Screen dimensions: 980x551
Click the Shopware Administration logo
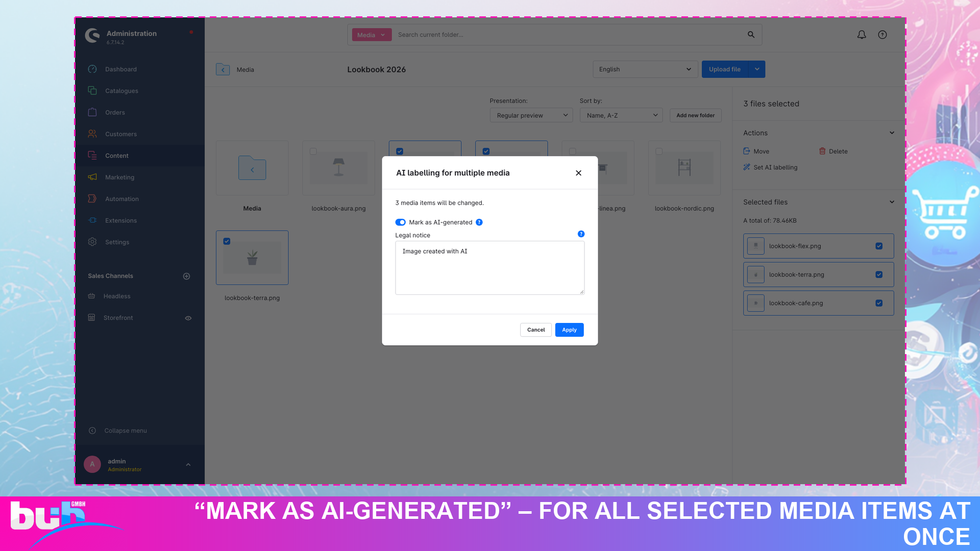[x=92, y=35]
